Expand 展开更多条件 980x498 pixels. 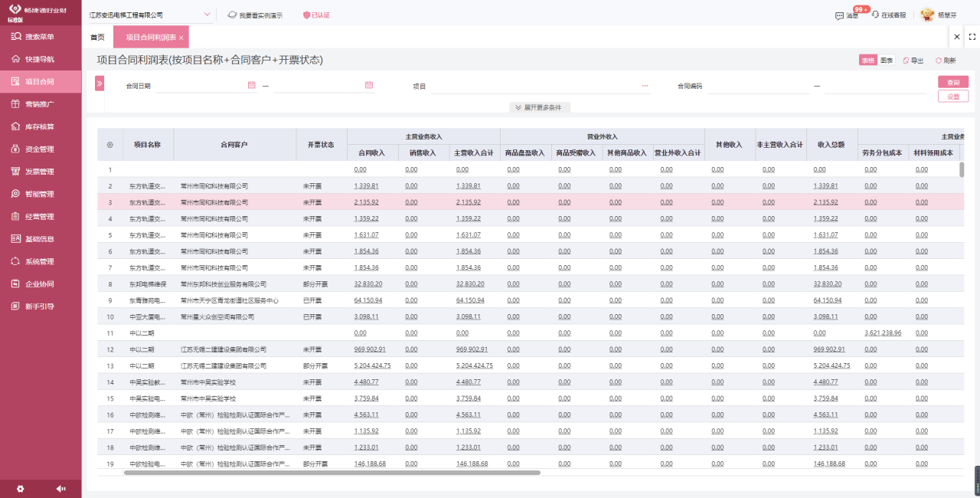pos(539,107)
